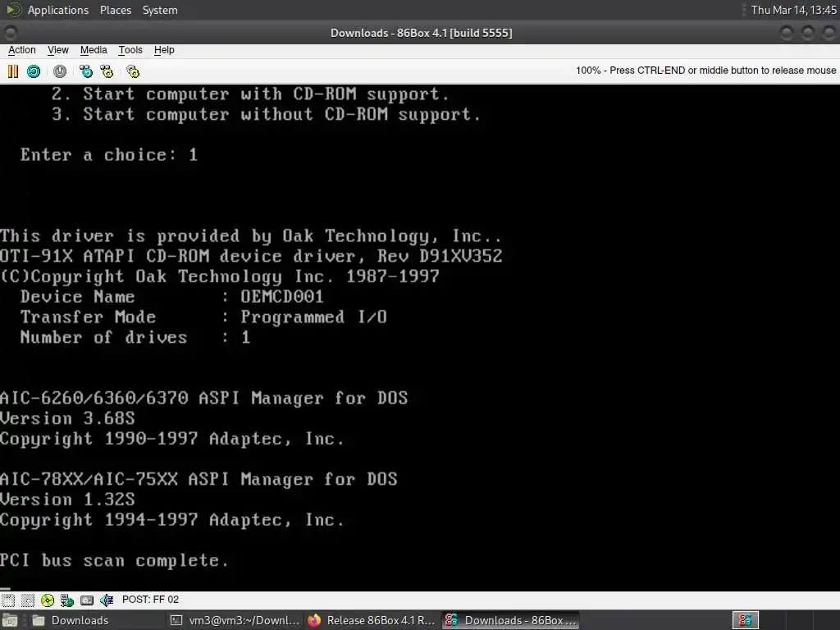
Task: Click 'OTI-91X ATAPI CD-ROM device driver' line
Action: tap(251, 256)
